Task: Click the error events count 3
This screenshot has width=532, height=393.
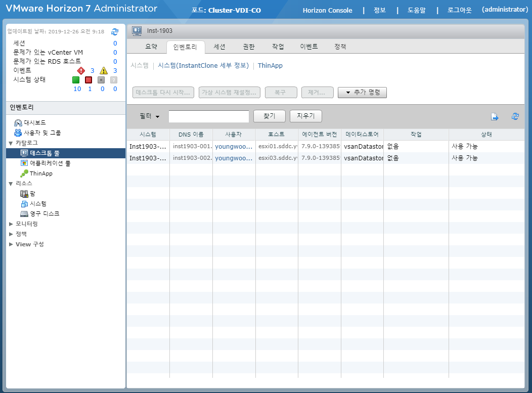Action: tap(92, 71)
